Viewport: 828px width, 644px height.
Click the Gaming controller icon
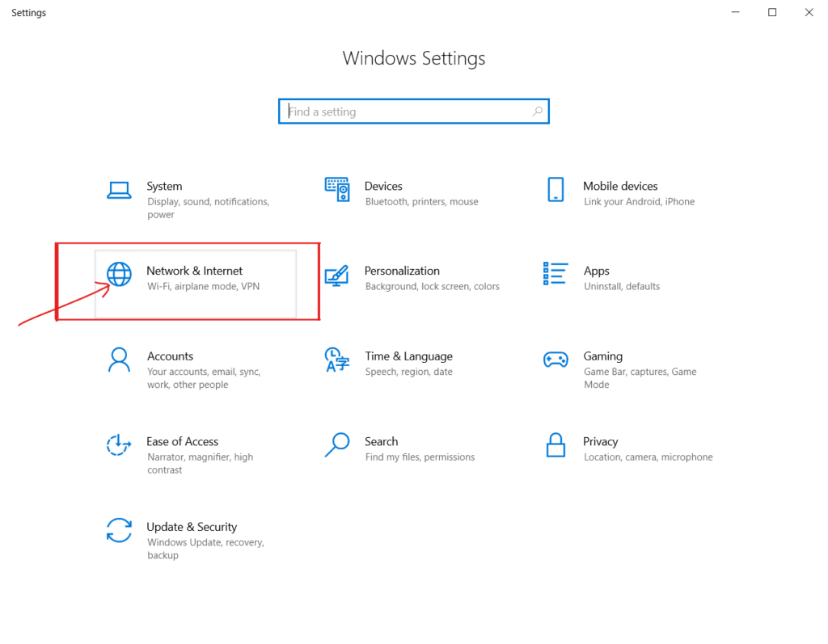tap(556, 360)
